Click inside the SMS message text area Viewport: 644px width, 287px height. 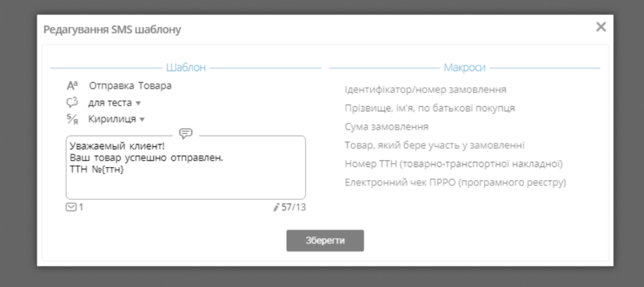(x=186, y=167)
